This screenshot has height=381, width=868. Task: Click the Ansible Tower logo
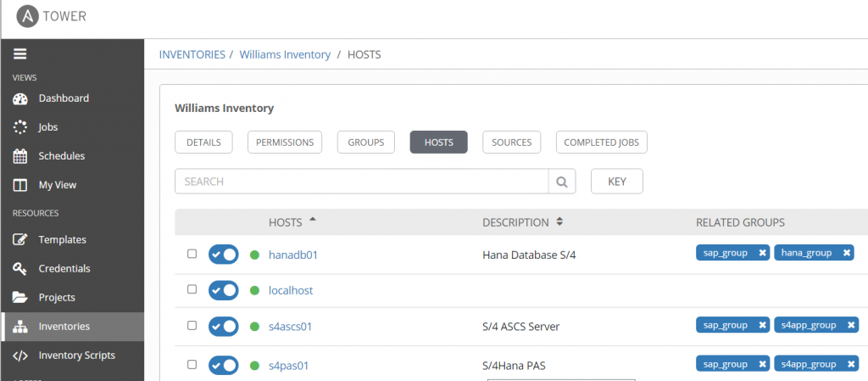[52, 17]
